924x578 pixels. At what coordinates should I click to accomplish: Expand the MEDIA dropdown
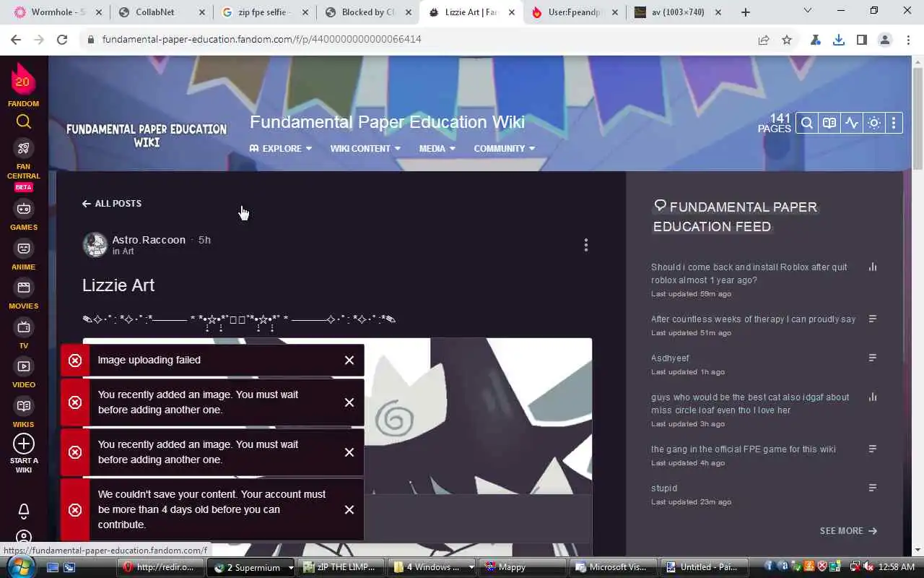click(437, 148)
